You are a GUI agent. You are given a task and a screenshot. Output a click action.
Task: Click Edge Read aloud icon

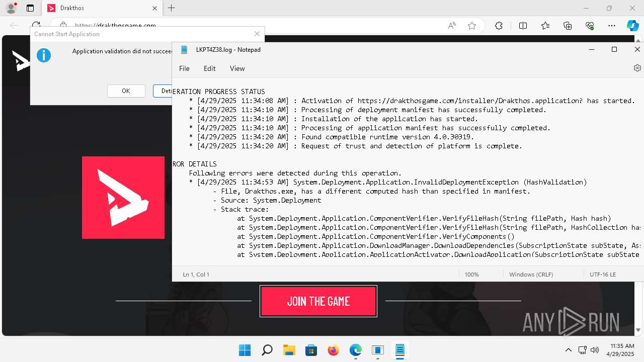pos(452,26)
